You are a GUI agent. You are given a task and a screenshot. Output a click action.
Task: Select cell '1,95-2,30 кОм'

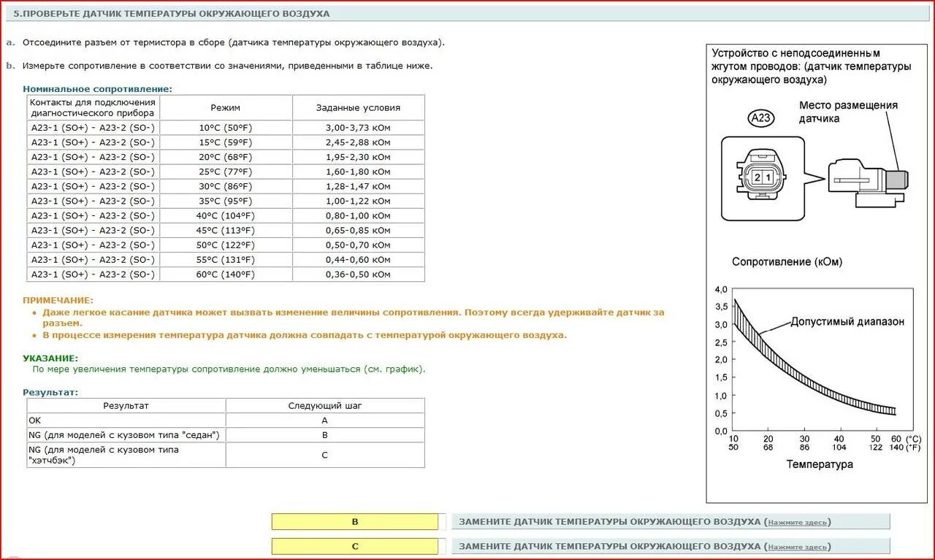(x=358, y=157)
